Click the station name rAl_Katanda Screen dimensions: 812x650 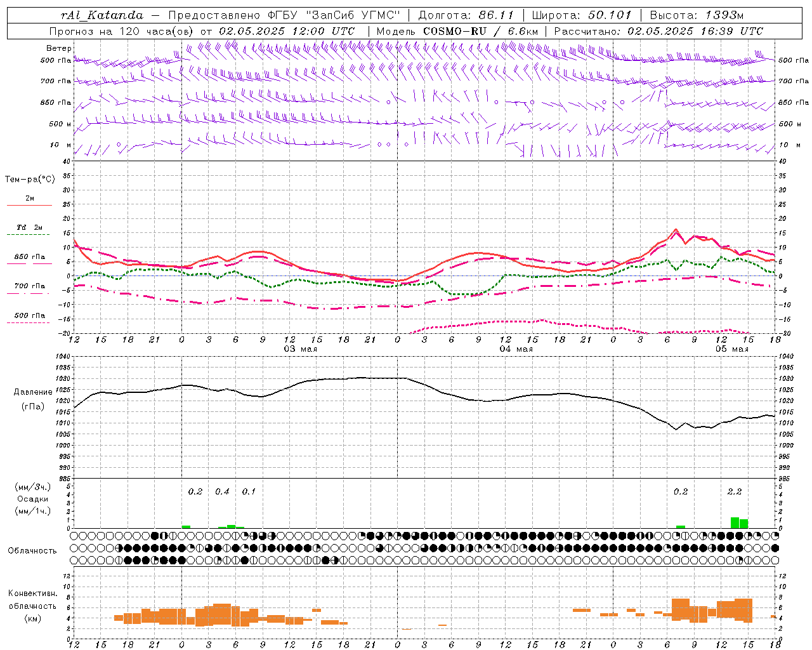pyautogui.click(x=102, y=15)
